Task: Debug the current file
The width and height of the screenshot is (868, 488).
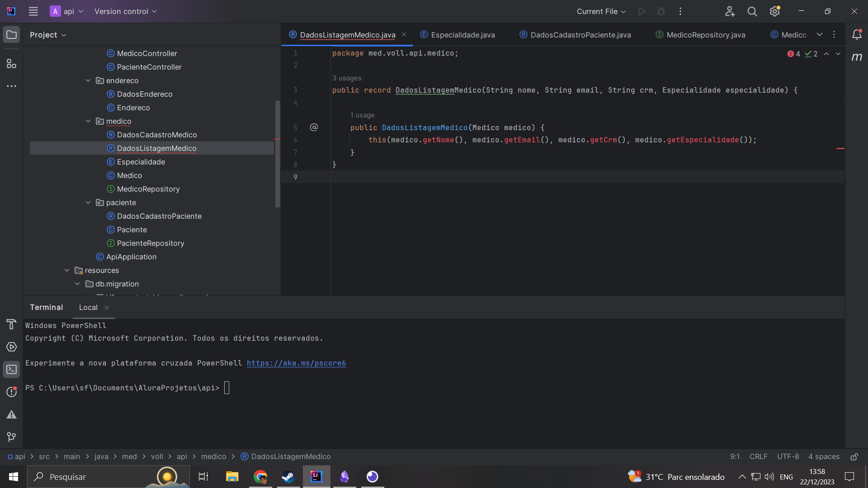Action: pos(661,11)
